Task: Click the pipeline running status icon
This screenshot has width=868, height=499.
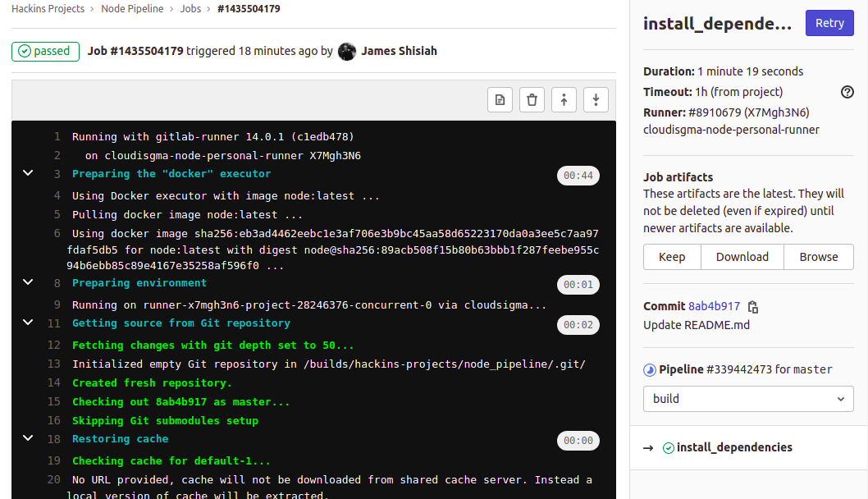Action: click(650, 370)
